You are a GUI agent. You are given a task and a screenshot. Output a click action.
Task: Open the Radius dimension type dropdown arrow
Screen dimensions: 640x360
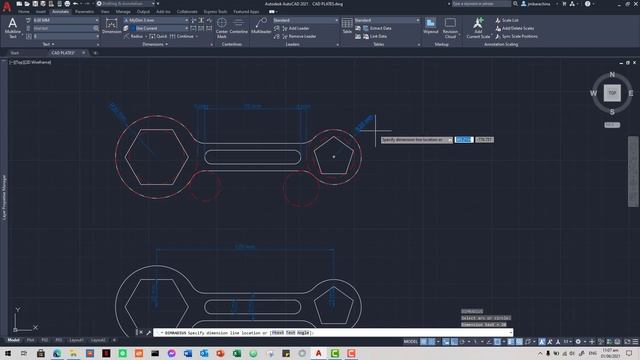pyautogui.click(x=146, y=36)
